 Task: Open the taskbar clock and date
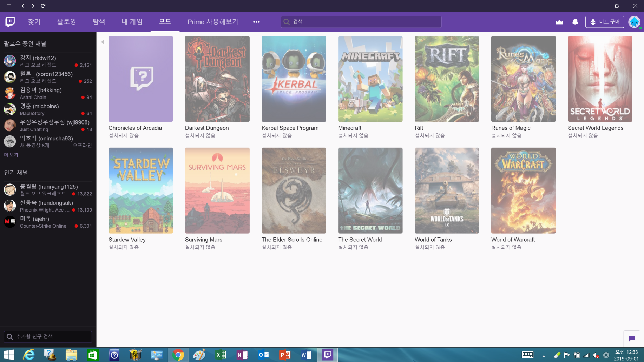tap(626, 355)
